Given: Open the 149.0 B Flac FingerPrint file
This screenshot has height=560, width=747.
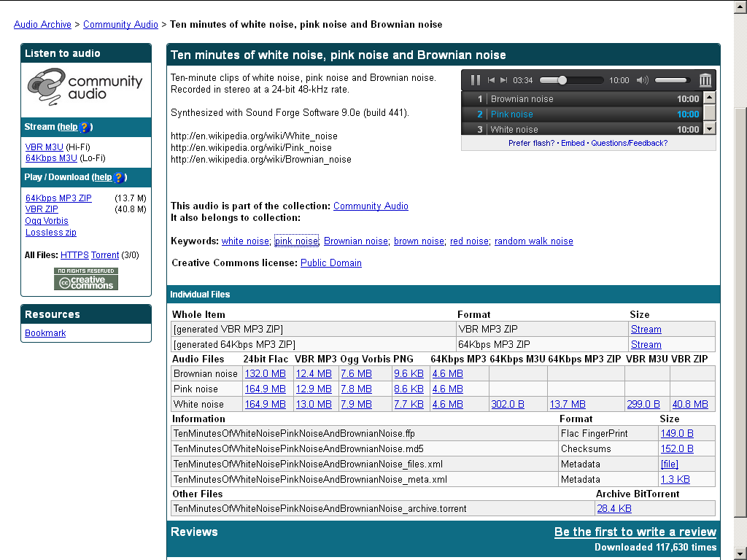Looking at the screenshot, I should coord(677,433).
